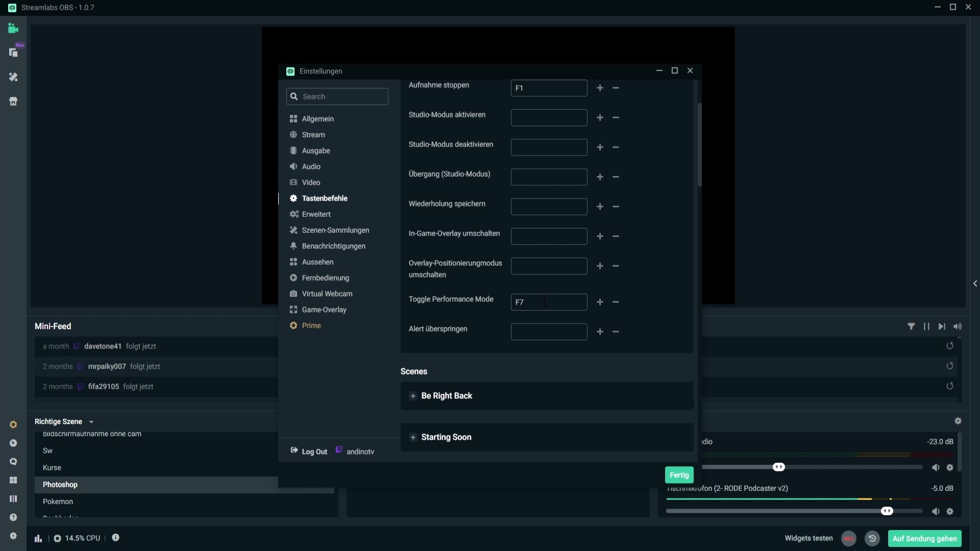Screen dimensions: 980x551
Task: Click Auf Sendung gehen button
Action: click(x=924, y=539)
